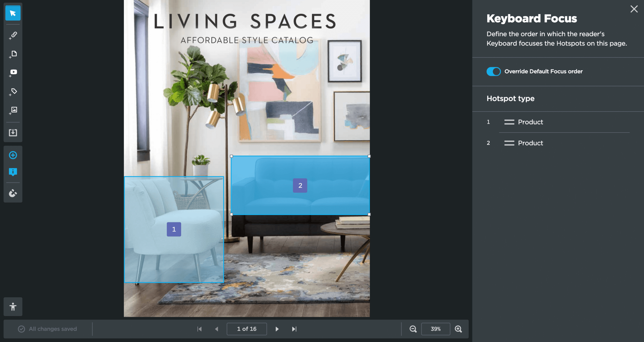Click the info speech bubble icon
This screenshot has height=342, width=644.
click(13, 172)
